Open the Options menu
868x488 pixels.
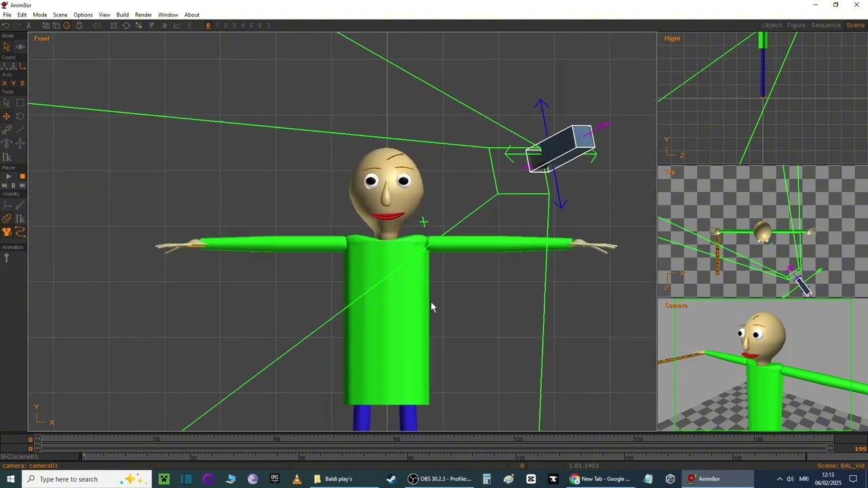83,15
